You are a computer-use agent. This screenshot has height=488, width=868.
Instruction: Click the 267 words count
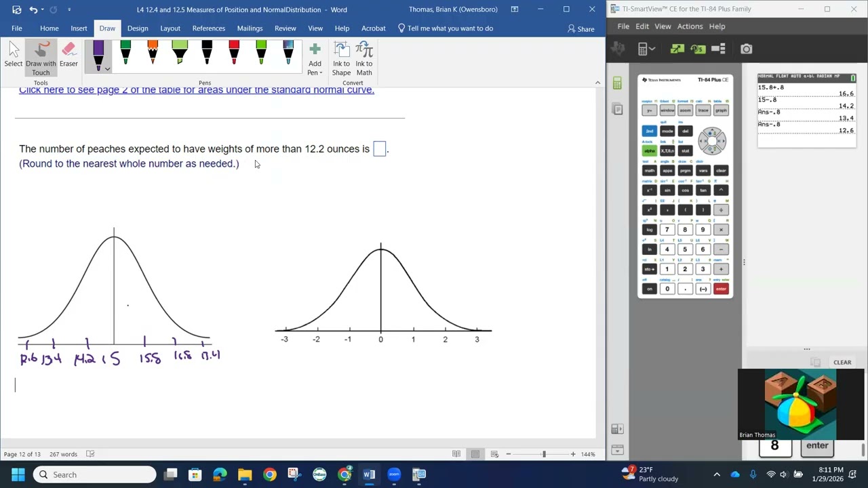(63, 454)
